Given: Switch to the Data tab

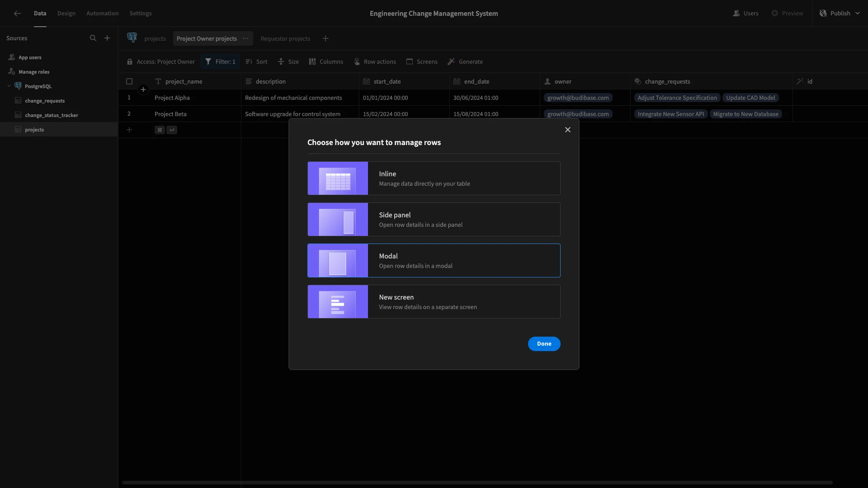Looking at the screenshot, I should [x=40, y=14].
